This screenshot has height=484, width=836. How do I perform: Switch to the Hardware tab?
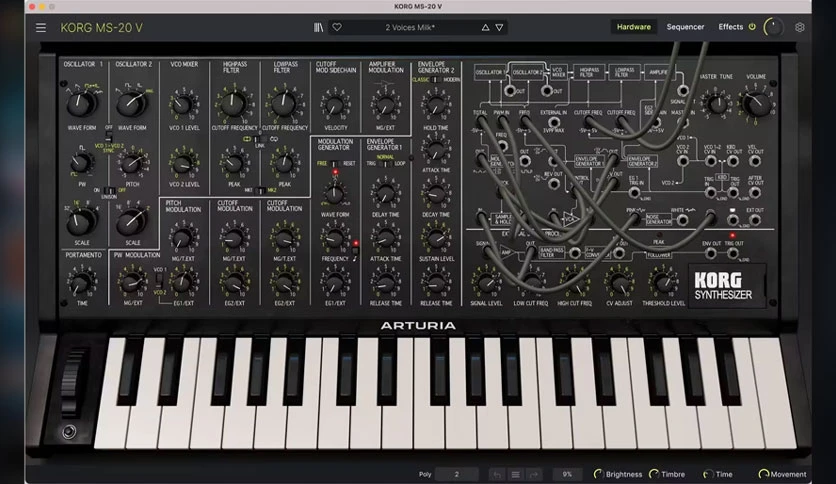click(x=633, y=27)
